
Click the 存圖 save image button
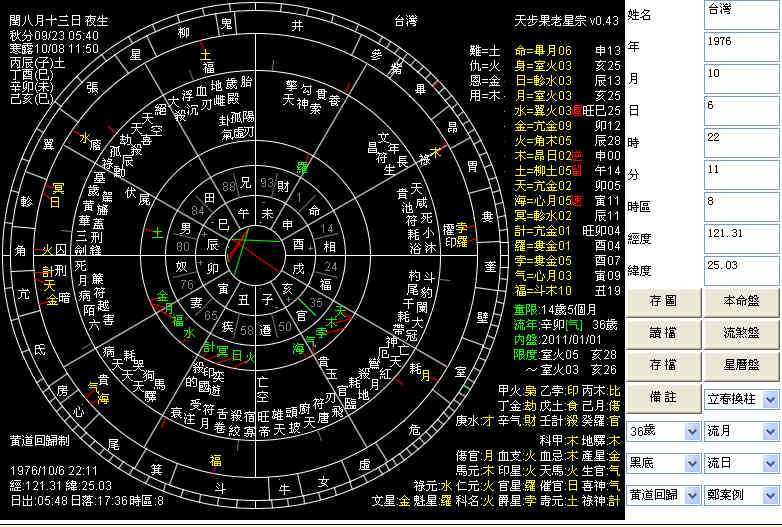pyautogui.click(x=664, y=301)
